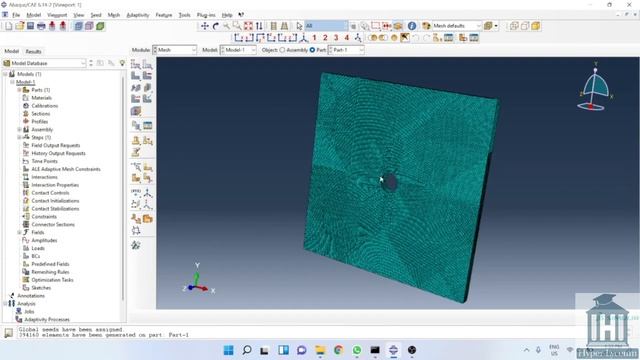Open the Seed menu

click(x=96, y=15)
